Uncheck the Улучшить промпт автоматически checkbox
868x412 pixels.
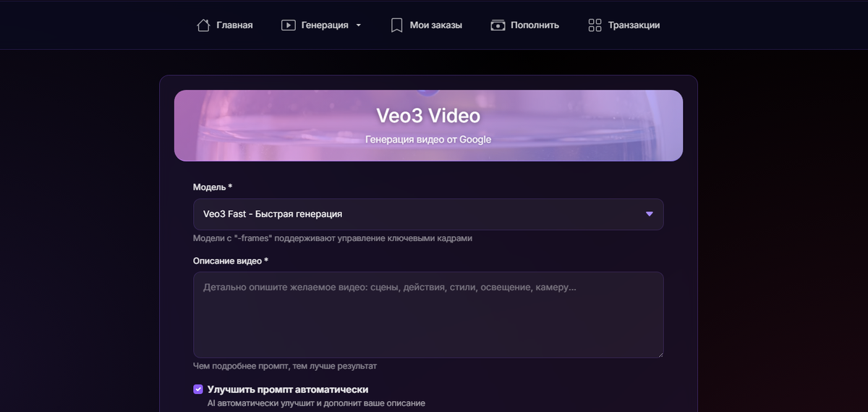(198, 390)
